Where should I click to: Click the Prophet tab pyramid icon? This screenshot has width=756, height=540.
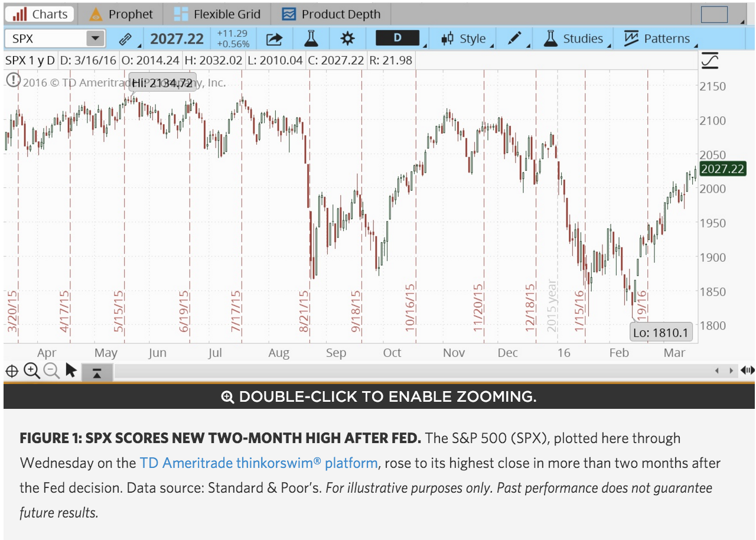pyautogui.click(x=95, y=14)
